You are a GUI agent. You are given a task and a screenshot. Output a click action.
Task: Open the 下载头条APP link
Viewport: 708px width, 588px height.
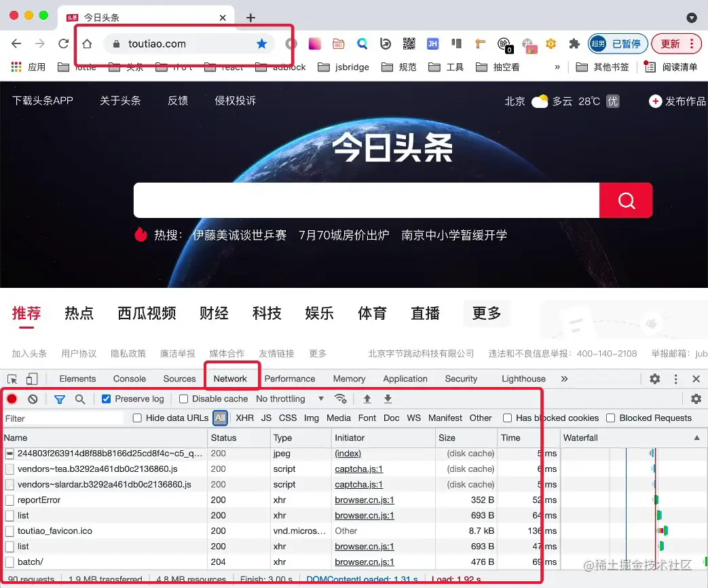coord(43,100)
